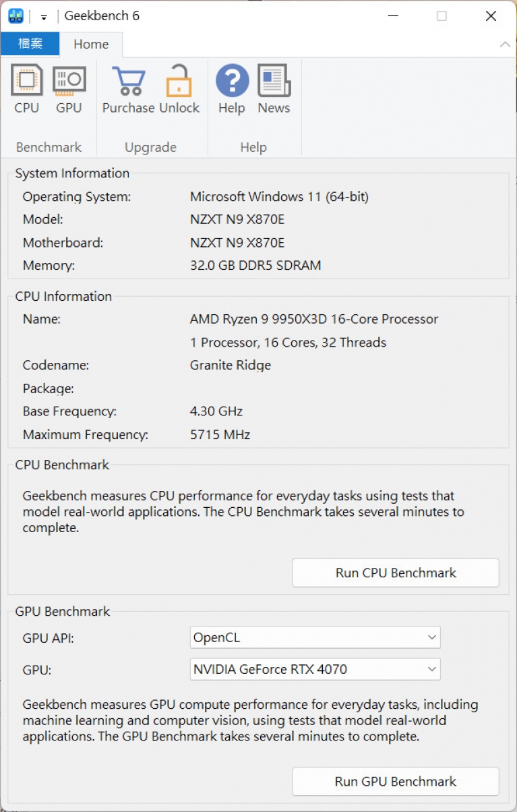Open the 檔案 file menu tab
The height and width of the screenshot is (812, 517).
coord(30,44)
